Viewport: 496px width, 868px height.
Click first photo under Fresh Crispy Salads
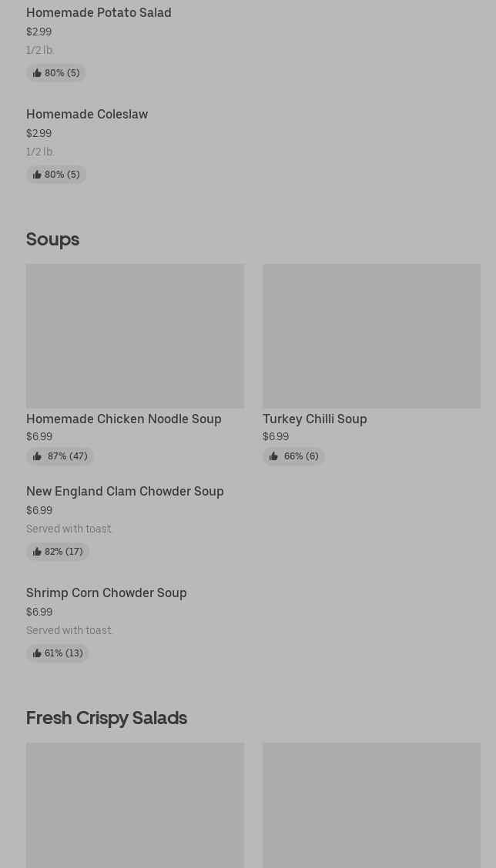pos(135,805)
